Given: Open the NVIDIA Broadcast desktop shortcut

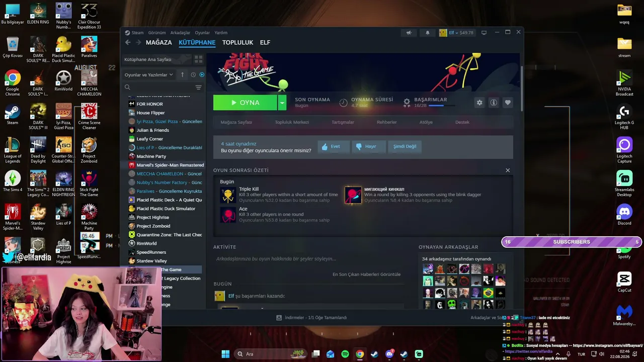Looking at the screenshot, I should pyautogui.click(x=624, y=83).
